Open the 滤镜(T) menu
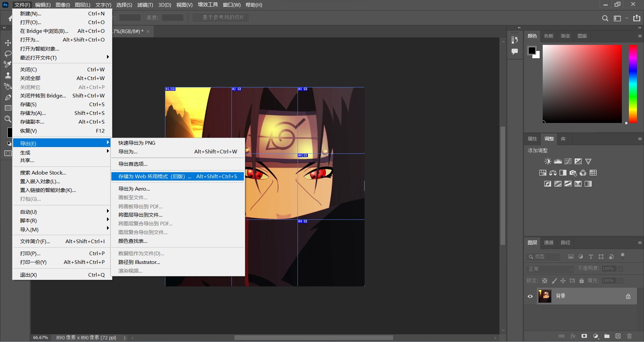 click(x=145, y=5)
